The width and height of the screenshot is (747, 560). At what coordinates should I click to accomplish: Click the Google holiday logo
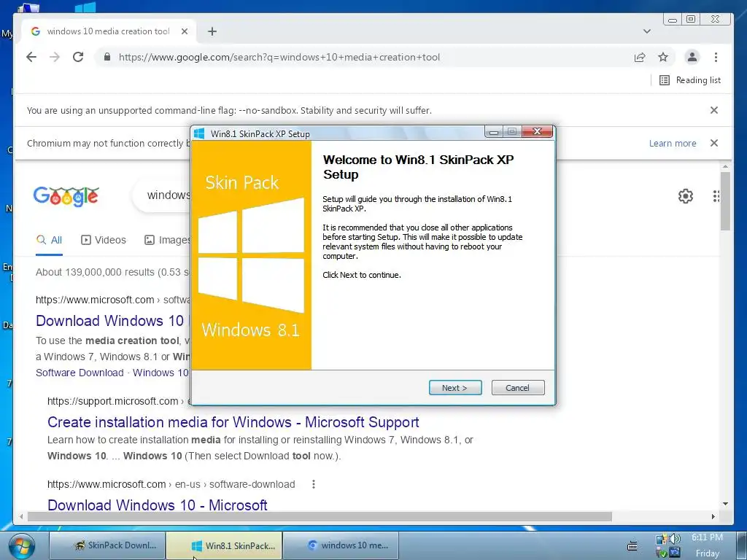click(66, 196)
